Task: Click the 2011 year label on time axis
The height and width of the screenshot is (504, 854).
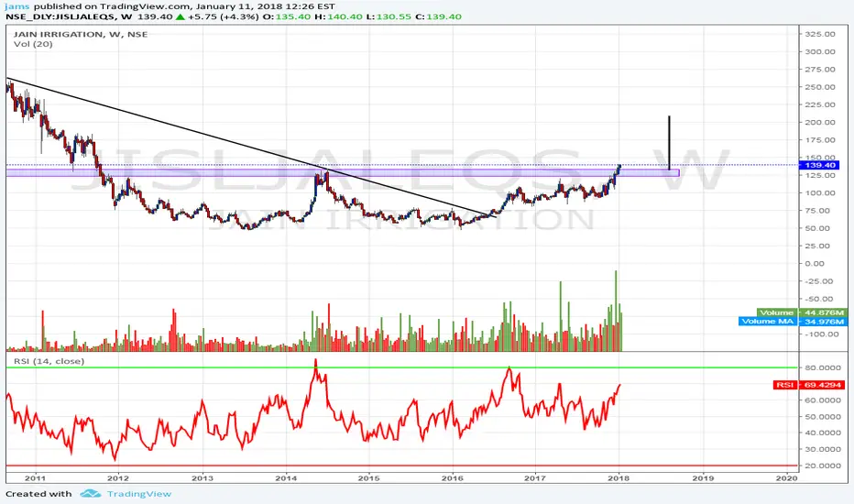Action: click(35, 478)
